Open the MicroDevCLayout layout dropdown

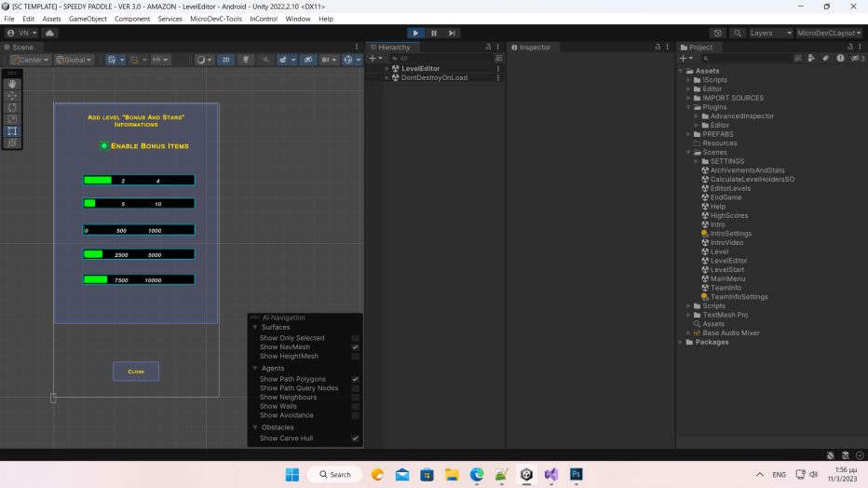[830, 33]
